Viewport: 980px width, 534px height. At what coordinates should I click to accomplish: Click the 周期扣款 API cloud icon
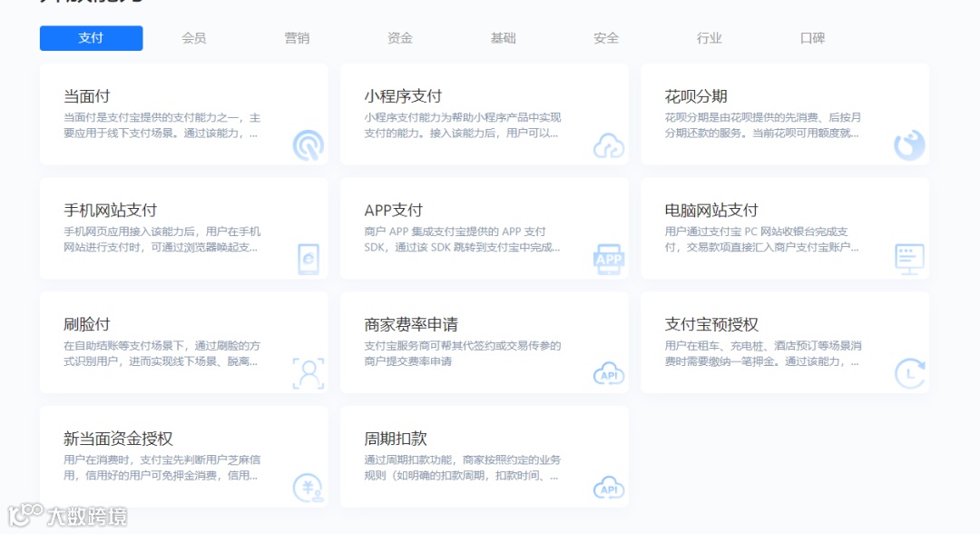[x=609, y=488]
